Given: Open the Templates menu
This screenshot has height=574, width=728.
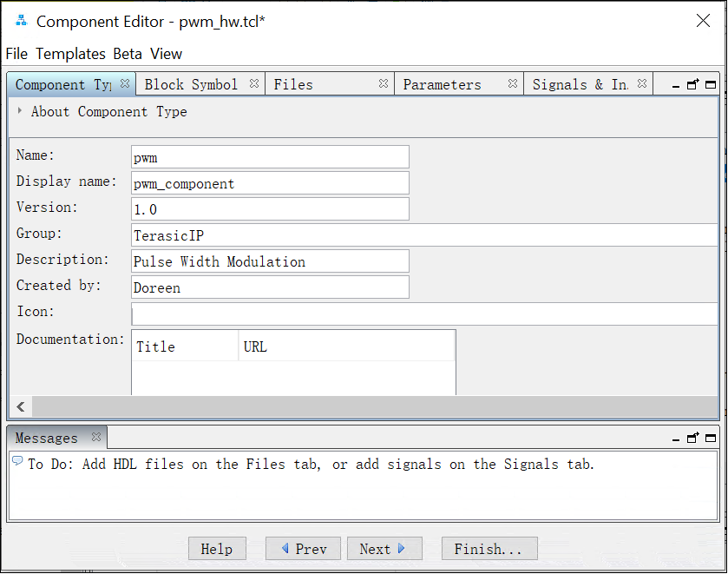Looking at the screenshot, I should (71, 53).
